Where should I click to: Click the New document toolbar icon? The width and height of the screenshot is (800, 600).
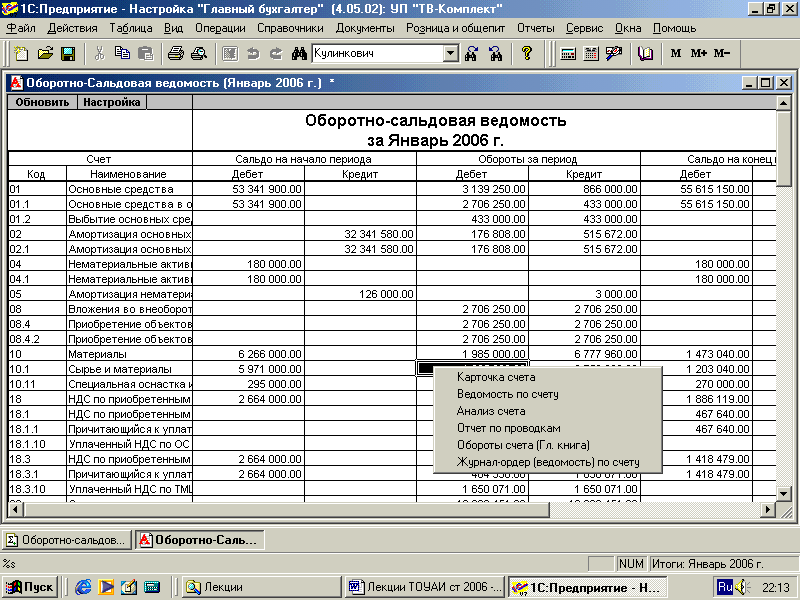pos(21,53)
